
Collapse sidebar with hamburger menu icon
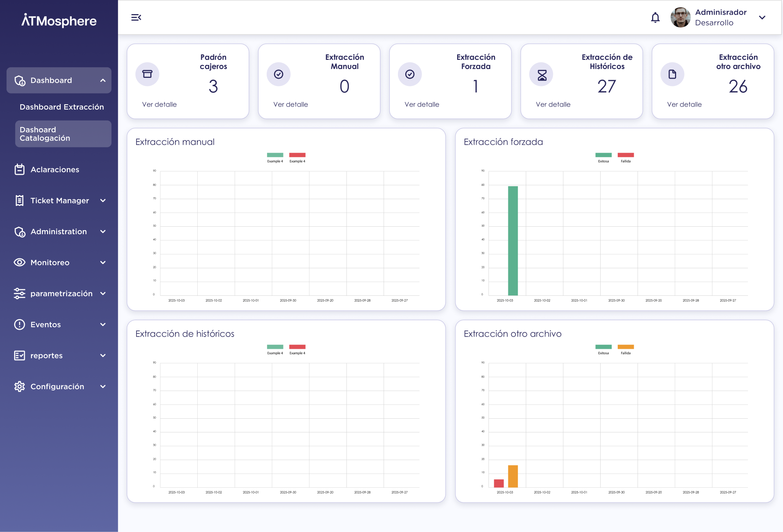click(x=136, y=18)
